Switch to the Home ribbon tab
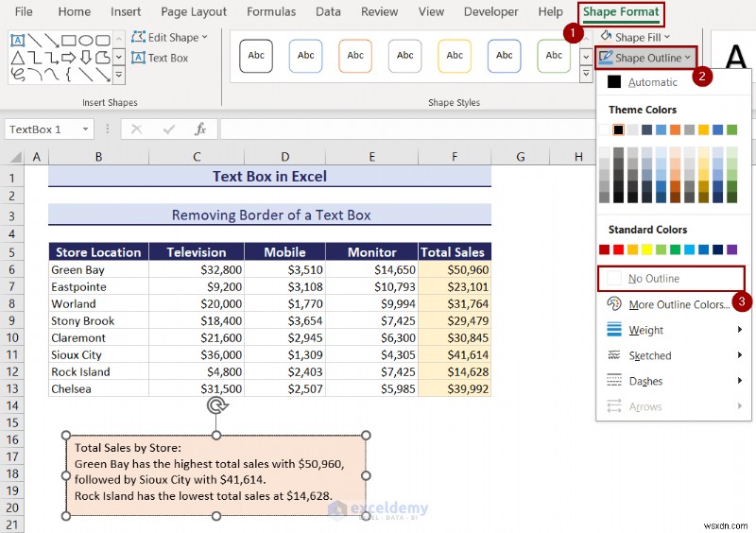This screenshot has width=756, height=533. tap(75, 11)
